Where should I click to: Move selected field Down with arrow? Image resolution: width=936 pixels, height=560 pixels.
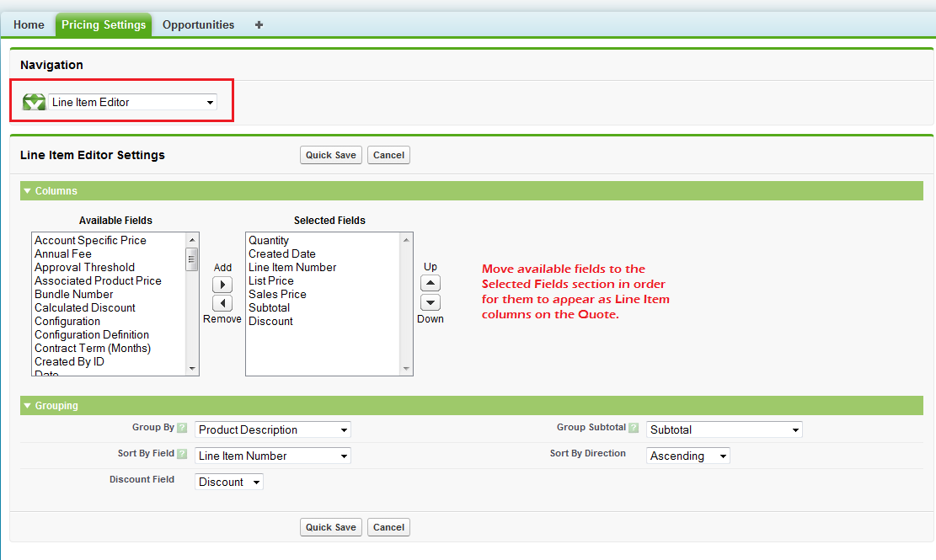[x=431, y=302]
